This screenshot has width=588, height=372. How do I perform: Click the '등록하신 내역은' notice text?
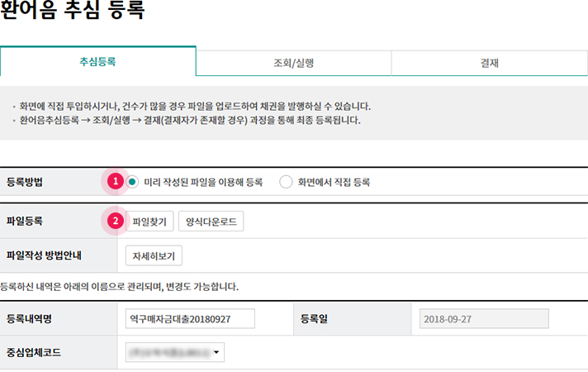(119, 287)
